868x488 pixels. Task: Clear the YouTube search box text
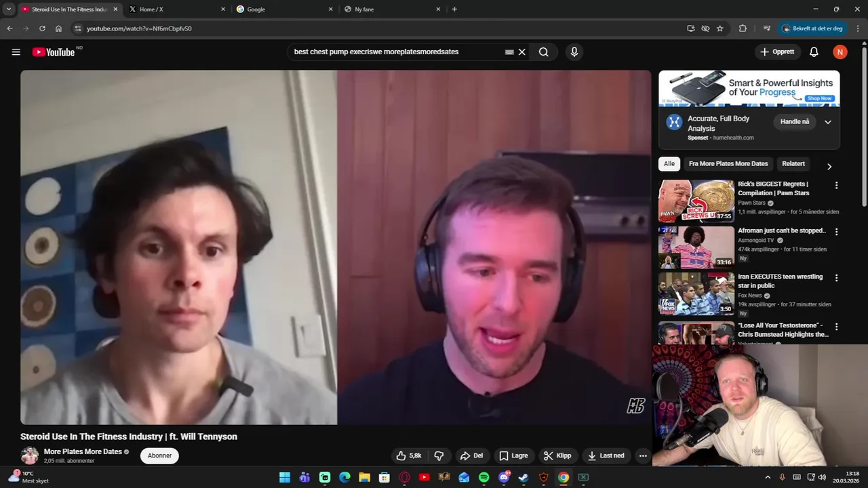coord(522,52)
